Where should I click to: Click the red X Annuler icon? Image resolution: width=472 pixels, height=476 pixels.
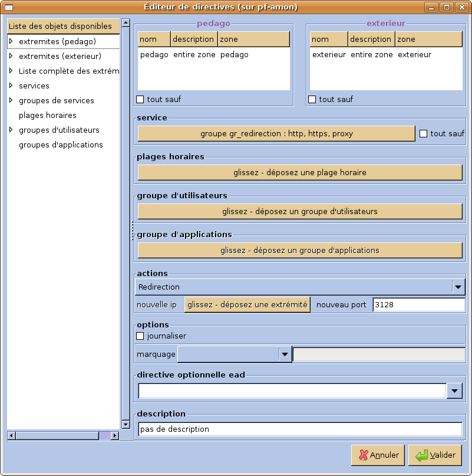click(363, 455)
